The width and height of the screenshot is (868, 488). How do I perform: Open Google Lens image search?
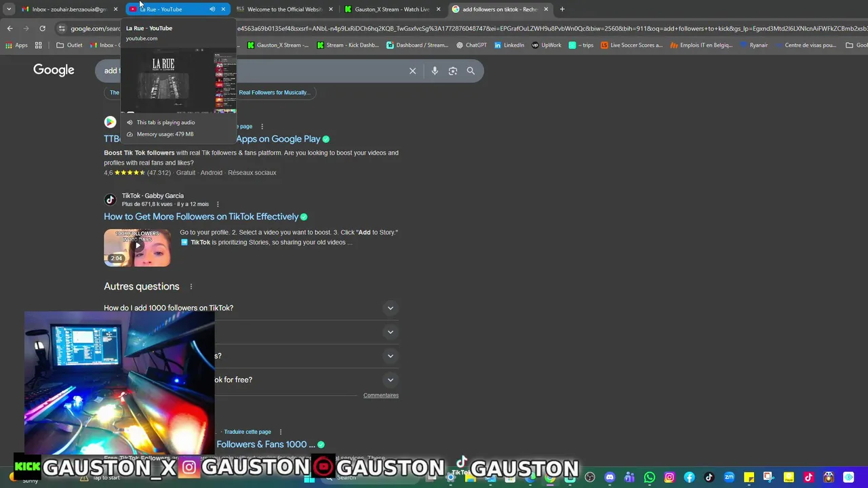[x=453, y=70]
